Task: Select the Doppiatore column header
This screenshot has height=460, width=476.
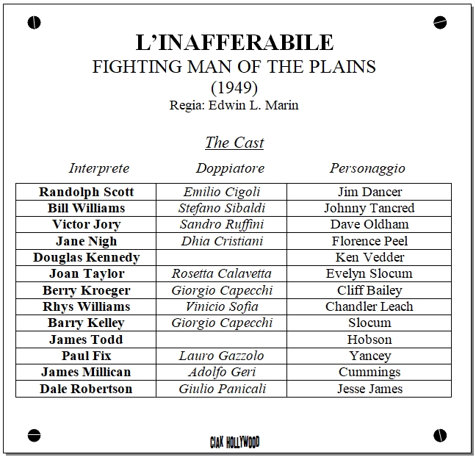Action: [x=230, y=168]
